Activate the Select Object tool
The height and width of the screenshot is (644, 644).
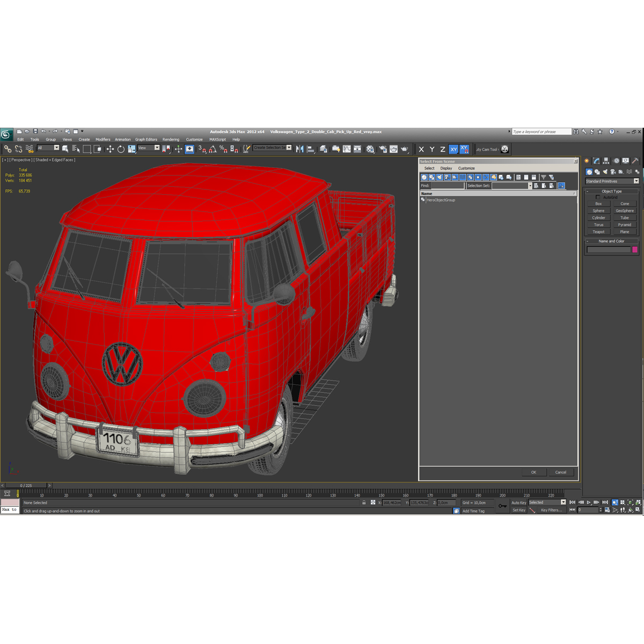[x=65, y=149]
